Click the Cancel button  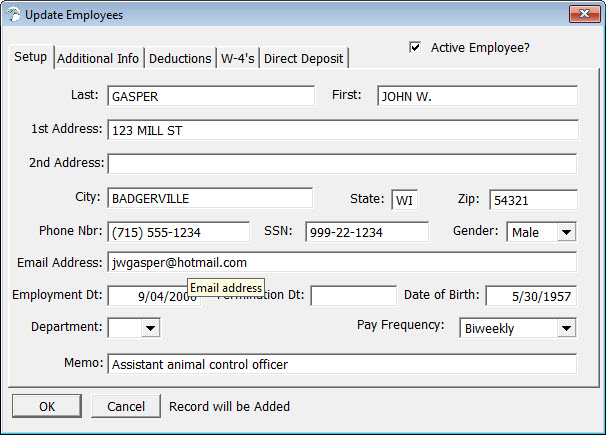tap(125, 406)
